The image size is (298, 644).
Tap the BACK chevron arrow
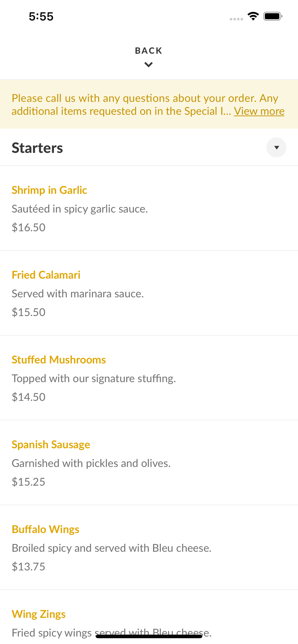click(x=148, y=65)
